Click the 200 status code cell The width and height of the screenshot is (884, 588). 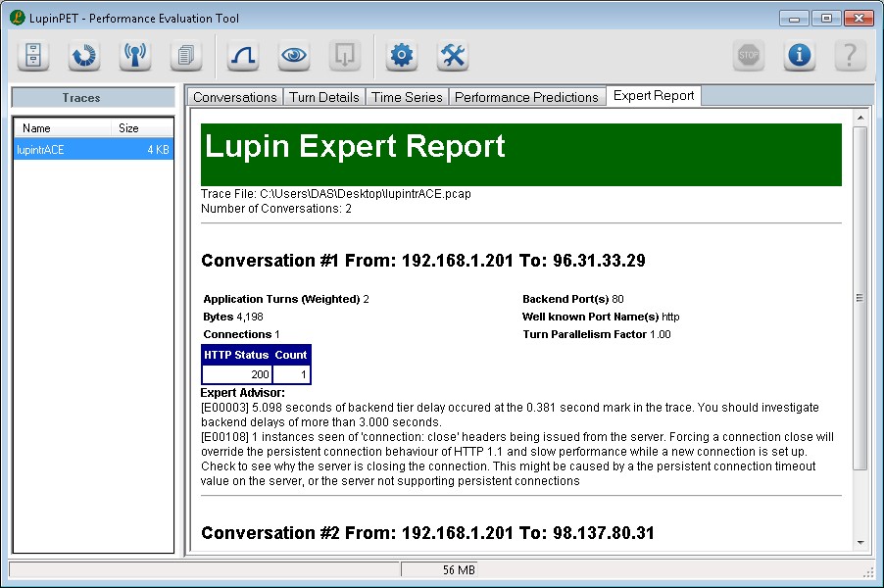[237, 374]
